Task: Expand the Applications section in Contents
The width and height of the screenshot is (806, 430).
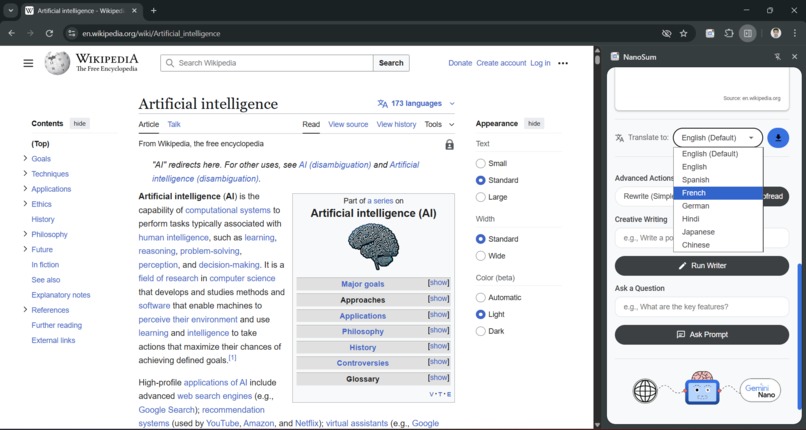Action: pos(25,189)
